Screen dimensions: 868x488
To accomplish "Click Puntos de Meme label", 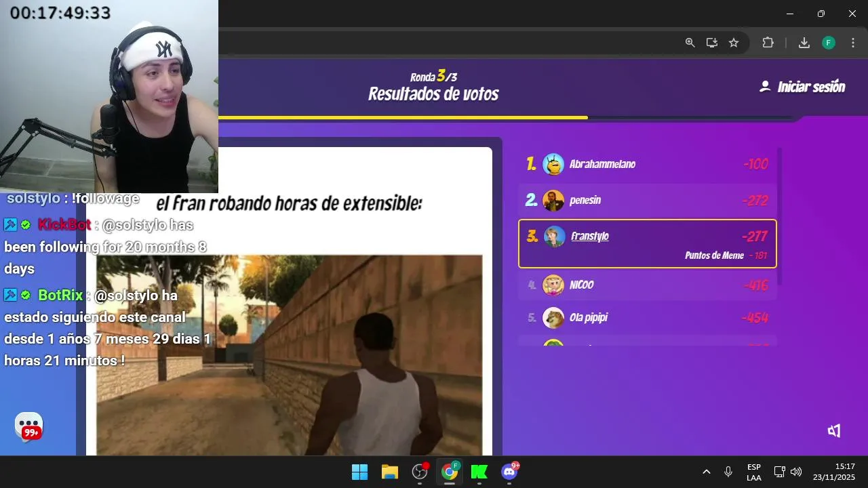I will [714, 256].
